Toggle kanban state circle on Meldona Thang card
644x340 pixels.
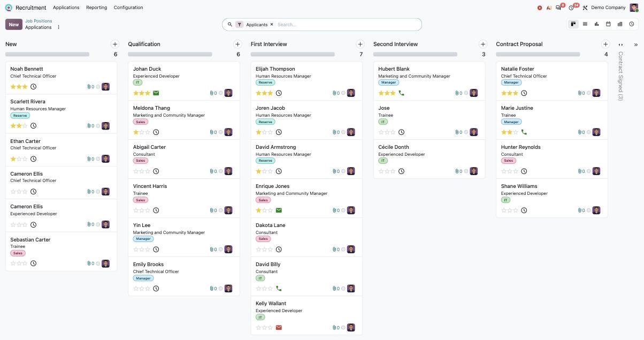[x=221, y=132]
